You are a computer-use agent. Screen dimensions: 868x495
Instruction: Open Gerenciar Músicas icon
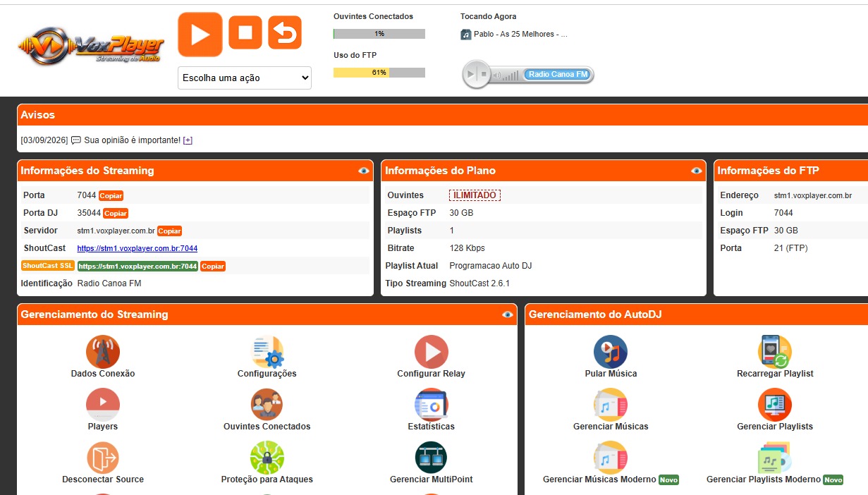(611, 404)
